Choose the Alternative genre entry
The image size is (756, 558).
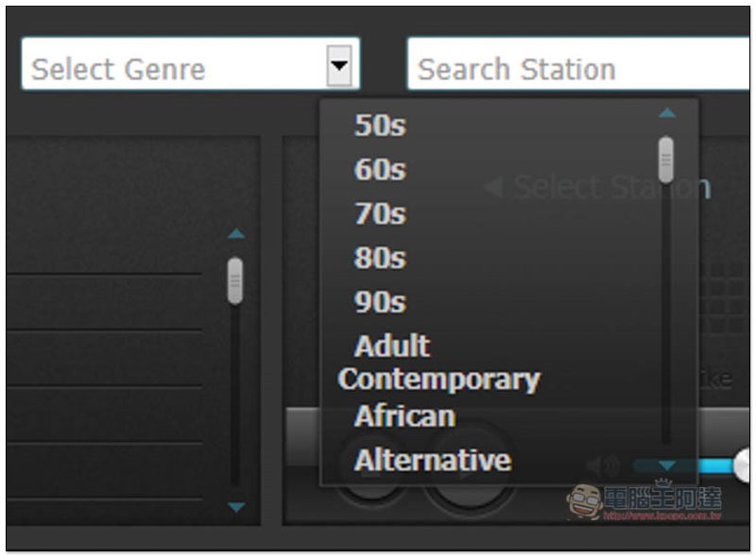point(433,460)
